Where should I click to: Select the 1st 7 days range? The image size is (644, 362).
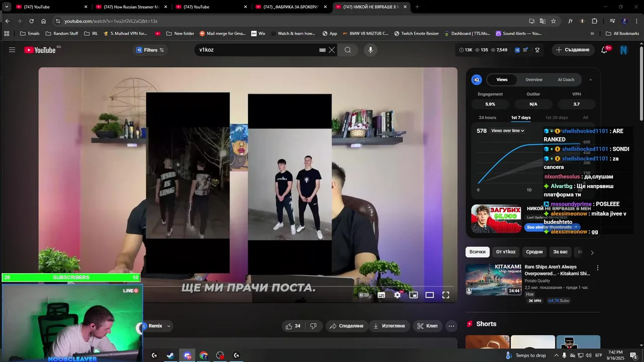[x=521, y=118]
